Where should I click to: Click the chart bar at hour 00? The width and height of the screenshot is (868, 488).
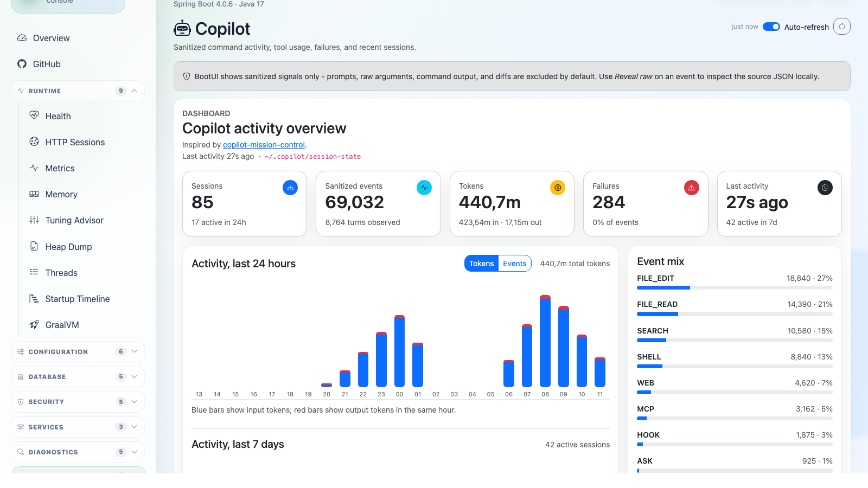tap(399, 351)
